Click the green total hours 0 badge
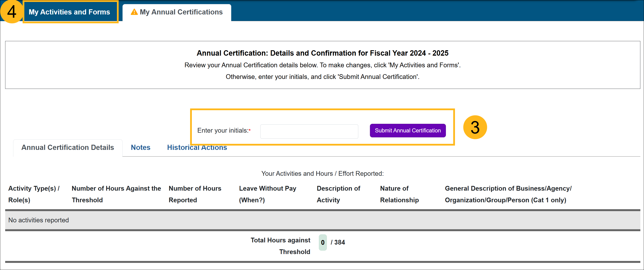This screenshot has height=270, width=644. (323, 242)
